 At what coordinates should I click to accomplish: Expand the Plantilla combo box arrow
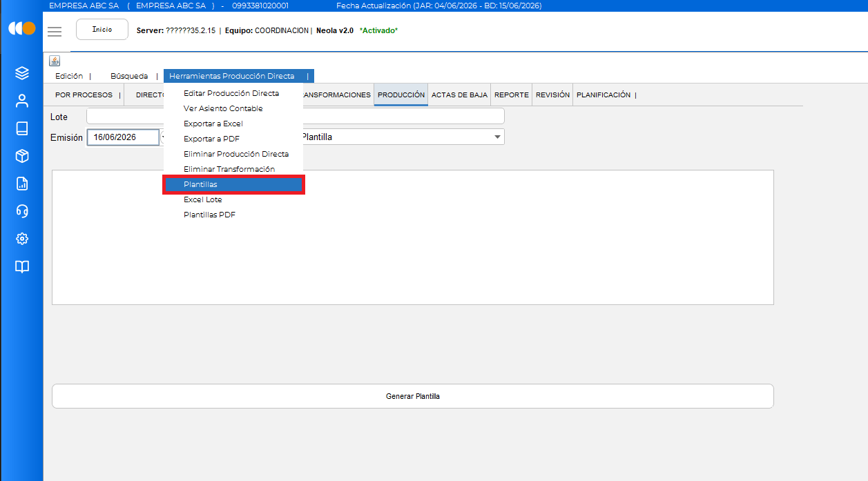[497, 137]
